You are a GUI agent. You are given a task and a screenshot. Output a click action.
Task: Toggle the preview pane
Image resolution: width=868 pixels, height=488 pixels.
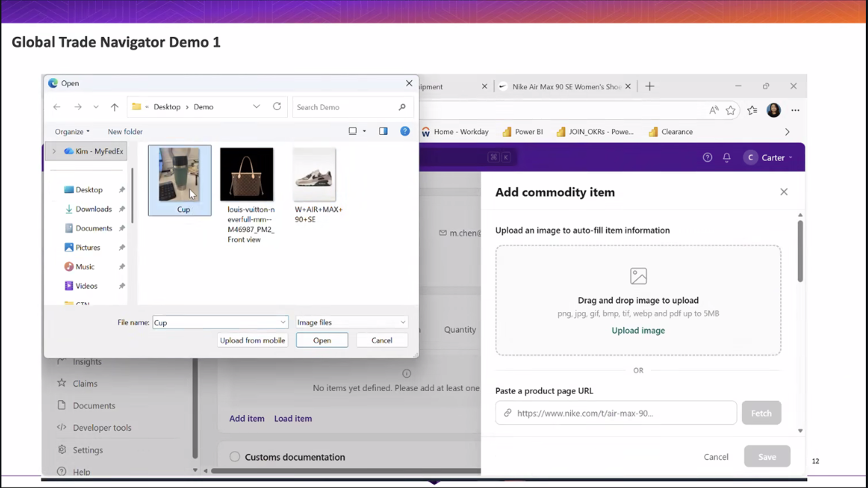click(x=383, y=131)
